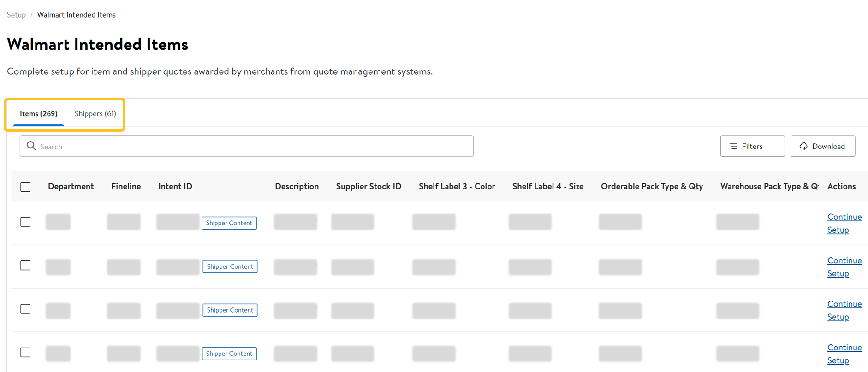This screenshot has height=372, width=868.
Task: Click the Orderable Pack Type & Qty header
Action: click(x=652, y=186)
